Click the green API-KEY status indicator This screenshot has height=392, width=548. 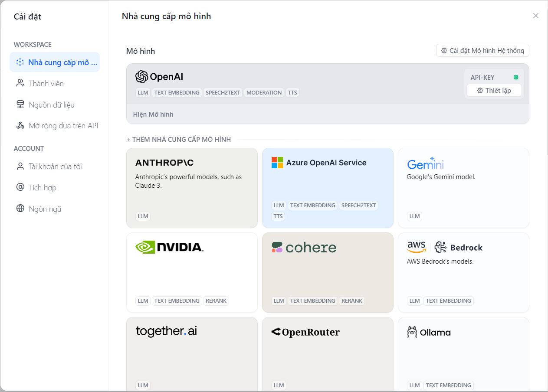tap(516, 77)
